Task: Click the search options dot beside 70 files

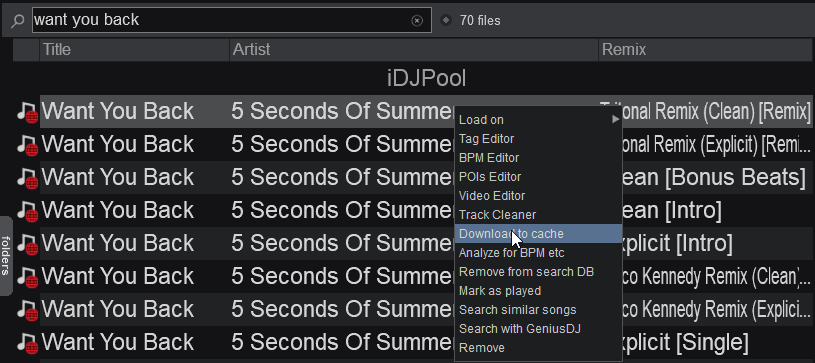Action: click(x=445, y=20)
